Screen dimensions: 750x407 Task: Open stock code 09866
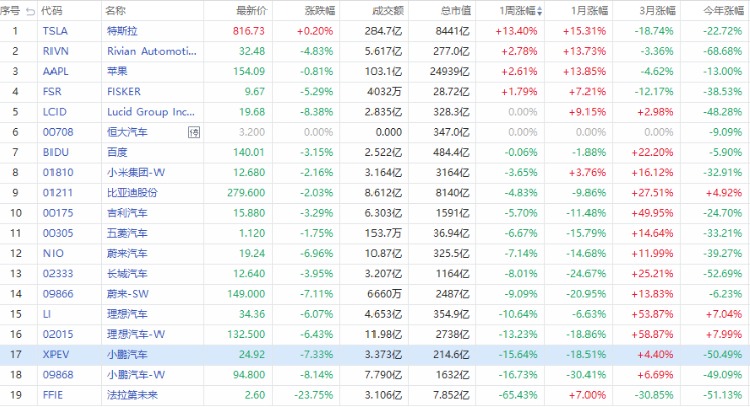tap(58, 294)
